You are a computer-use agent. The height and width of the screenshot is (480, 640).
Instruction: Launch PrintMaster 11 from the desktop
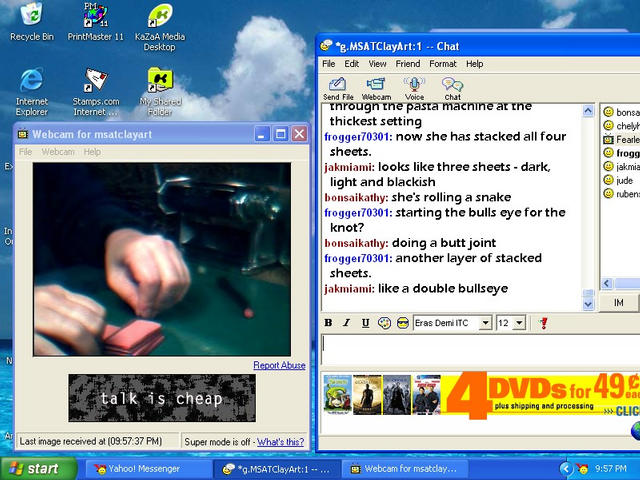(x=96, y=21)
